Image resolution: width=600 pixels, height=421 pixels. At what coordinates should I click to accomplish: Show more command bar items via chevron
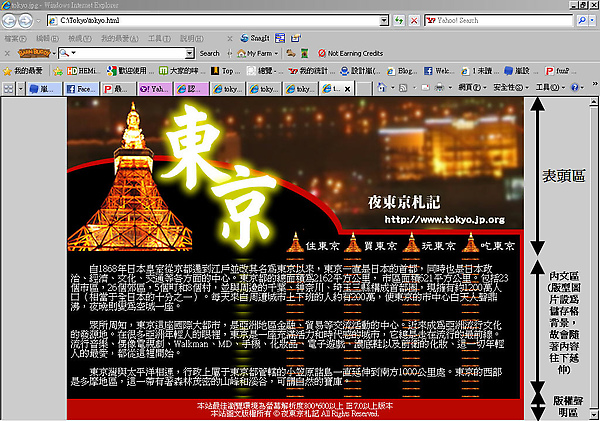pos(595,83)
